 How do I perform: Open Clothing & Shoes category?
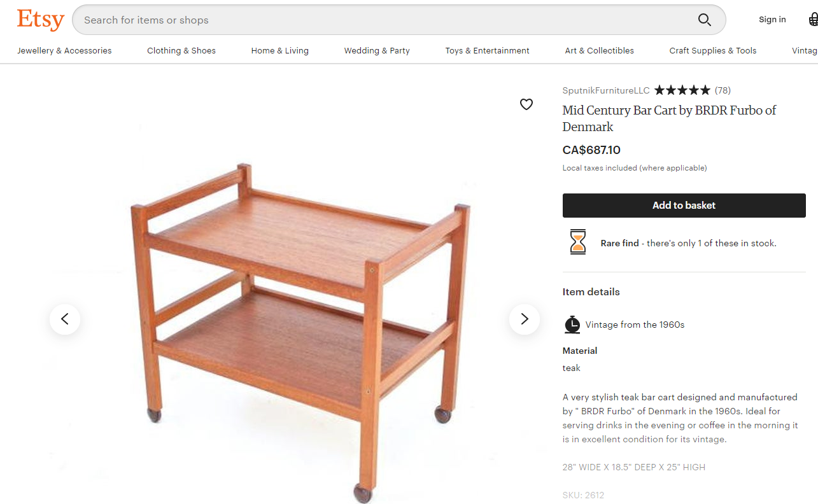[x=181, y=51]
